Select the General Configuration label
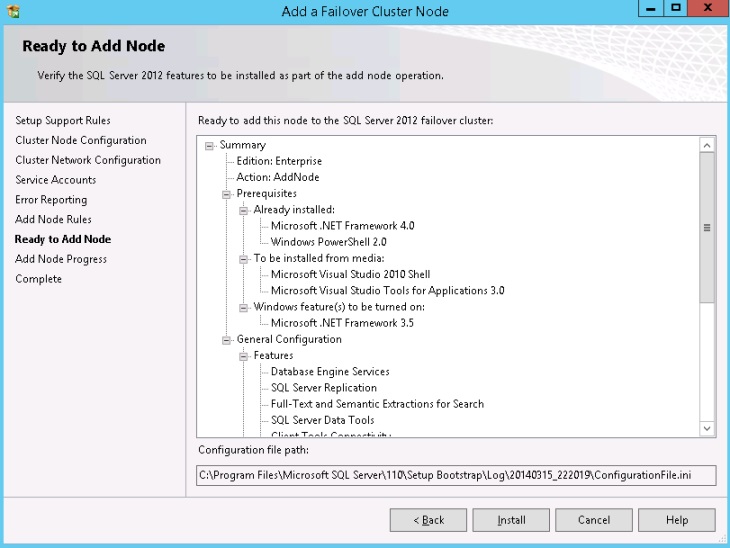 click(289, 339)
